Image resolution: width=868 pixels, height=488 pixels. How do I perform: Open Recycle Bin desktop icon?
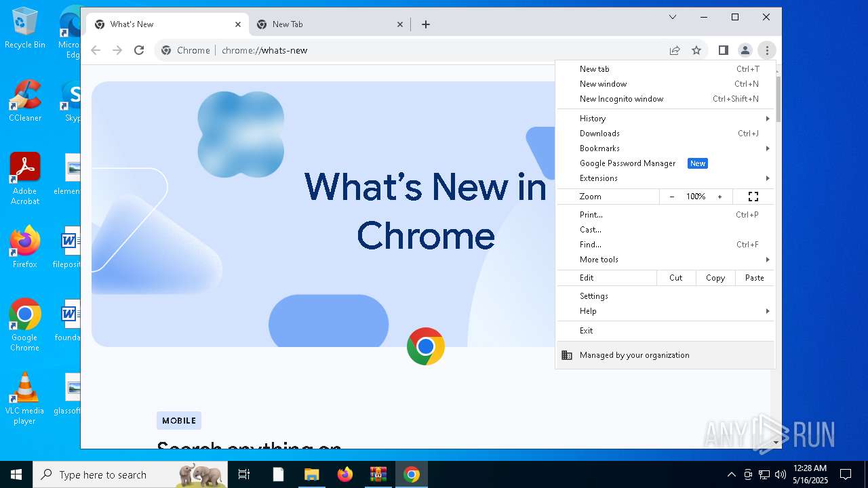coord(25,28)
